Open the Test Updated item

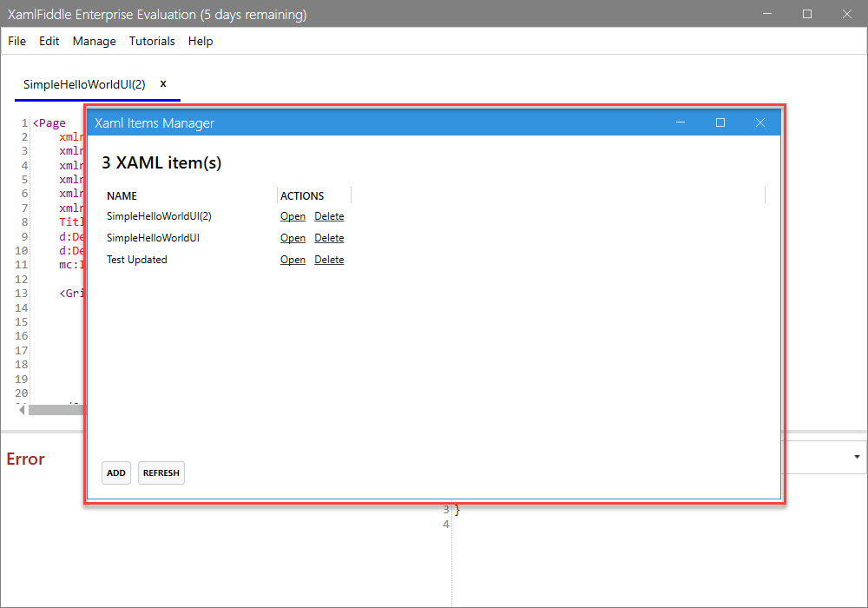[x=293, y=260]
